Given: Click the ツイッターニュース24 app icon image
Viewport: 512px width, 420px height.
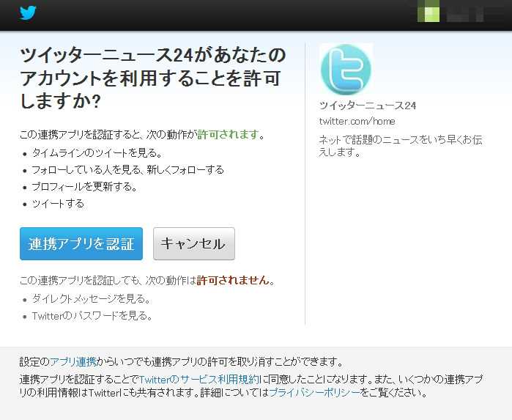Looking at the screenshot, I should pyautogui.click(x=346, y=70).
